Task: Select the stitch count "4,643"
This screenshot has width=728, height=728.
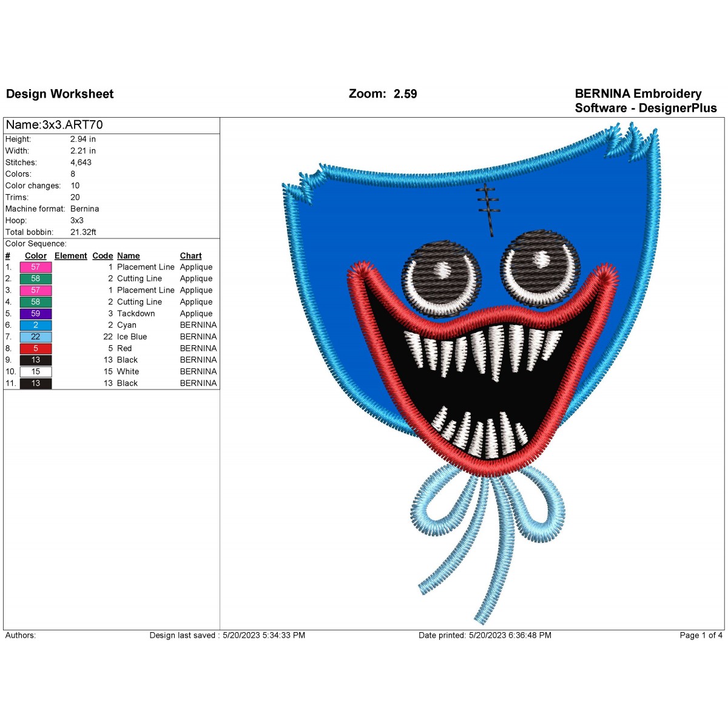Action: point(81,162)
